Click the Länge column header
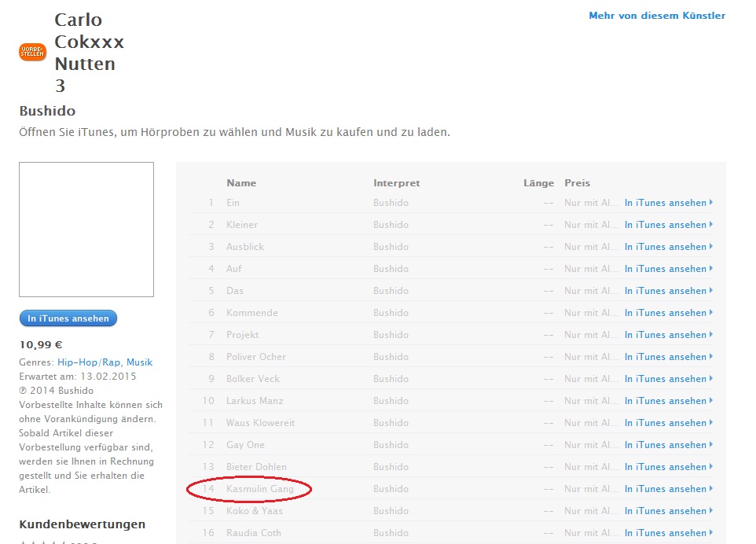Screen dimensions: 756x544 point(538,183)
